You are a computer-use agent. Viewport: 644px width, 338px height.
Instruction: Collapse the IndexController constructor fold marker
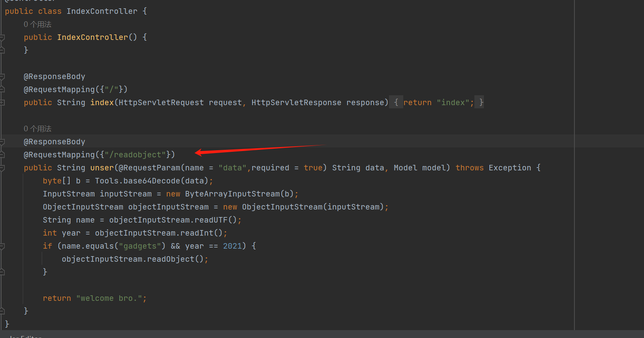[x=2, y=37]
